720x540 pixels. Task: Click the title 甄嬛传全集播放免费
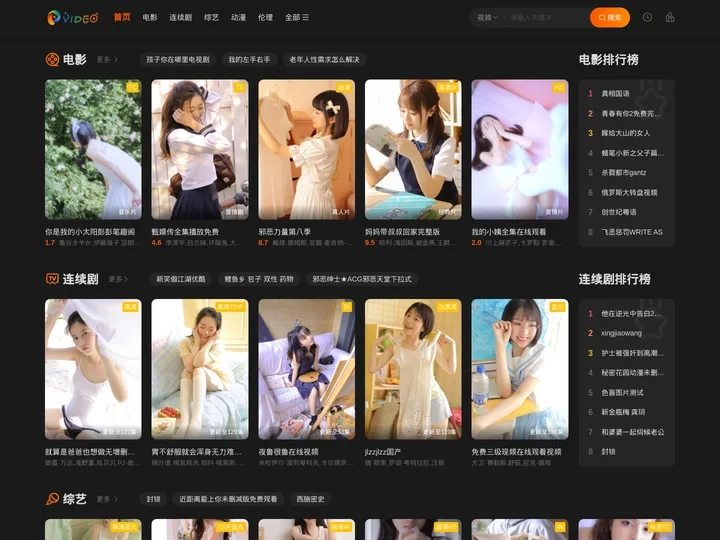[x=185, y=232]
